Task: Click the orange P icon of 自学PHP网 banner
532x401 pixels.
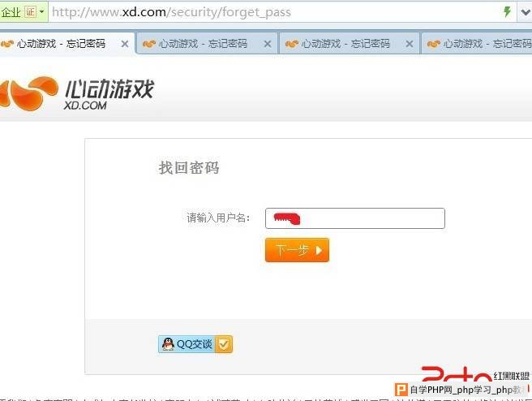Action: 401,390
